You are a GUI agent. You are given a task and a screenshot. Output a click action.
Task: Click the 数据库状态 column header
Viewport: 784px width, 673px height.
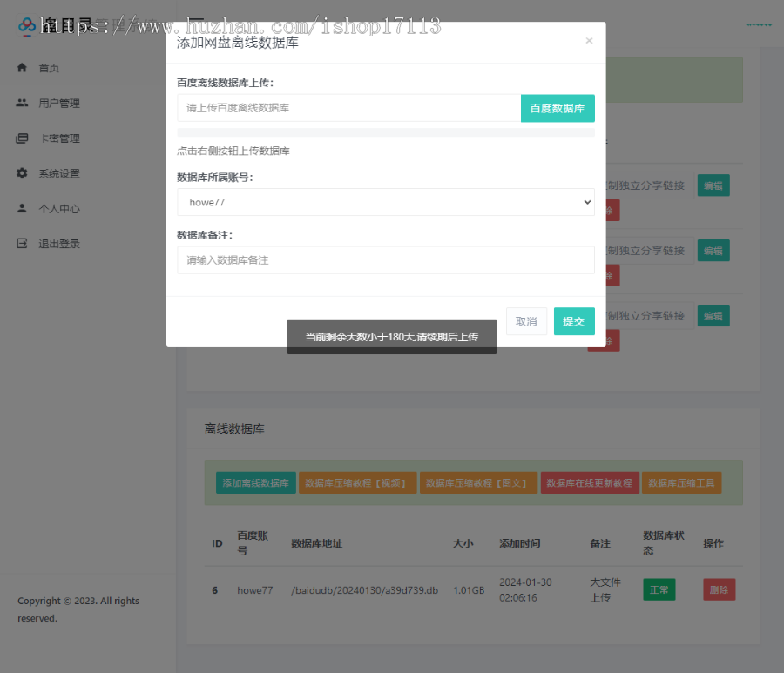664,543
